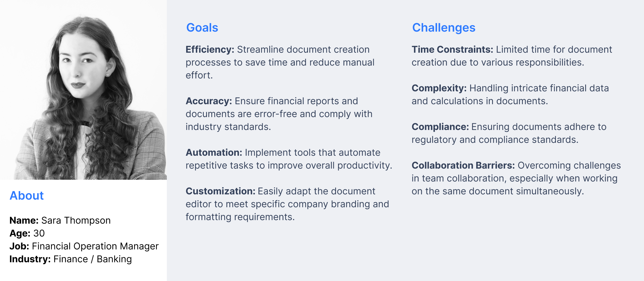Click the Challenges heading
This screenshot has height=281, width=644.
click(x=444, y=28)
